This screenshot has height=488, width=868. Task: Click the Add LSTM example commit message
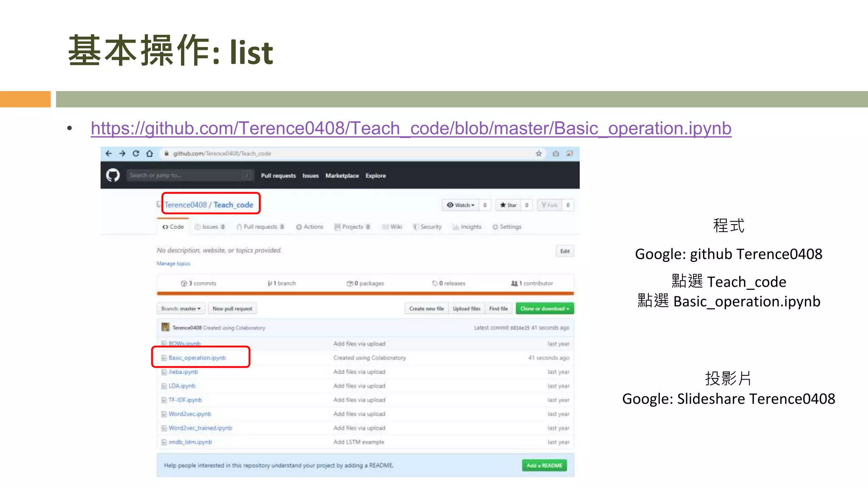pyautogui.click(x=359, y=442)
